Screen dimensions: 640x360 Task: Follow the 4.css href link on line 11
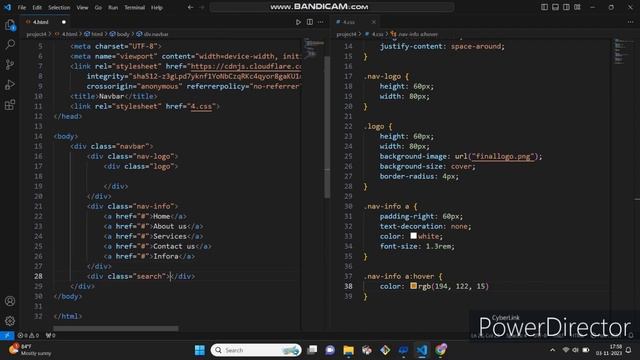(201, 107)
